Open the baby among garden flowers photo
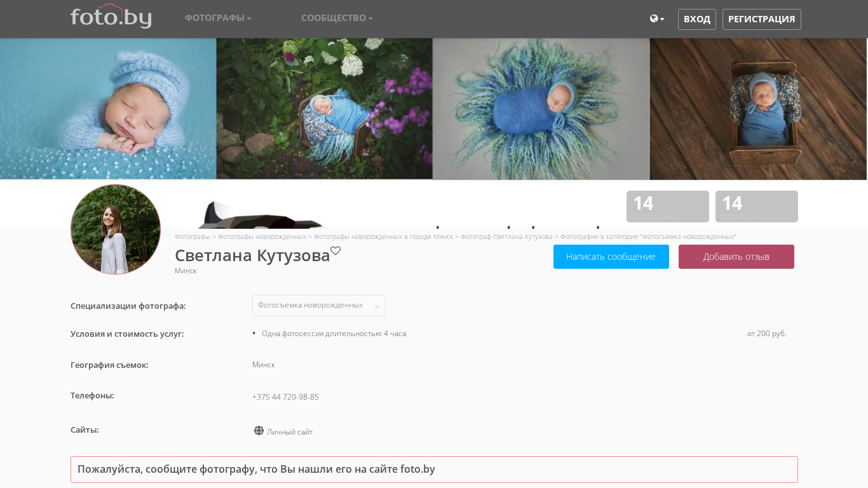The image size is (868, 488). (x=324, y=109)
